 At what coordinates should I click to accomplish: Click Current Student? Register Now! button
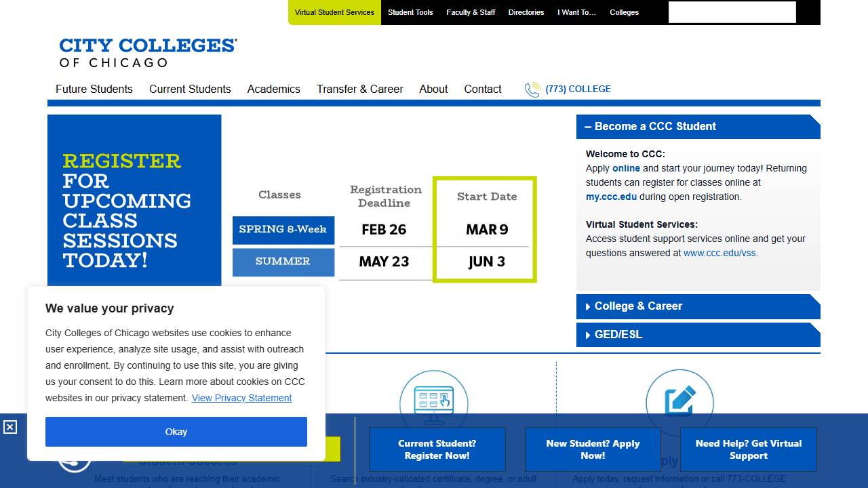(x=437, y=449)
